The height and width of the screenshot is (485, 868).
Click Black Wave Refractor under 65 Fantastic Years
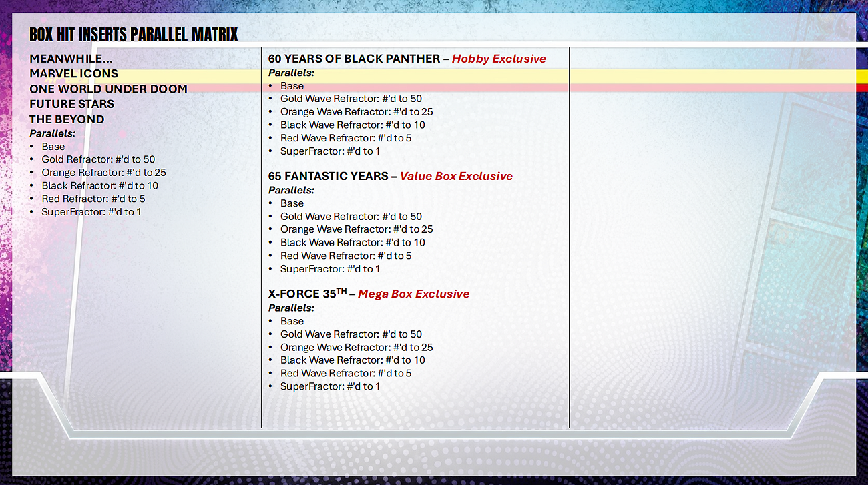pyautogui.click(x=353, y=243)
